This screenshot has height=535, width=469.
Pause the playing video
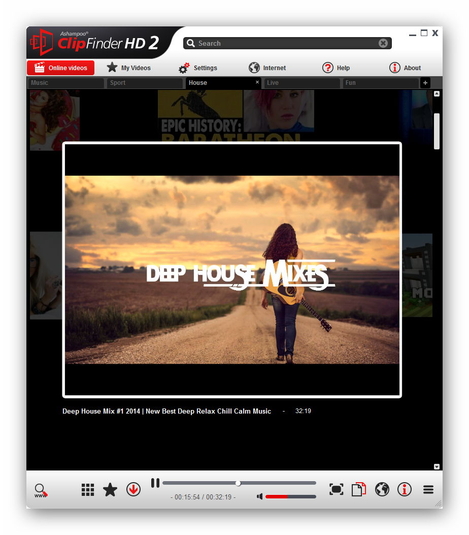pyautogui.click(x=155, y=483)
